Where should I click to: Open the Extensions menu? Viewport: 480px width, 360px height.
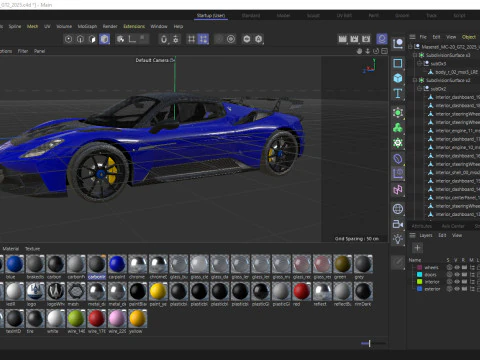134,26
